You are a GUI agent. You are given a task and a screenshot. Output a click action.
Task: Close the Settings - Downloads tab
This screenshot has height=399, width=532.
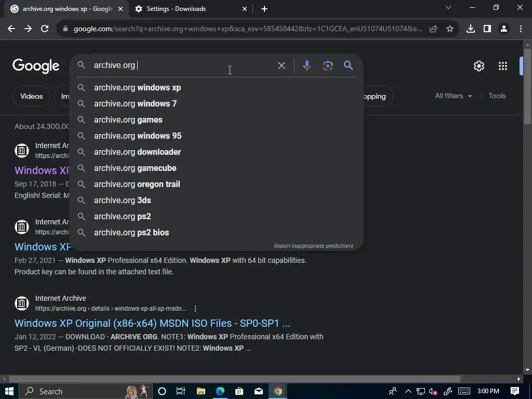click(245, 9)
